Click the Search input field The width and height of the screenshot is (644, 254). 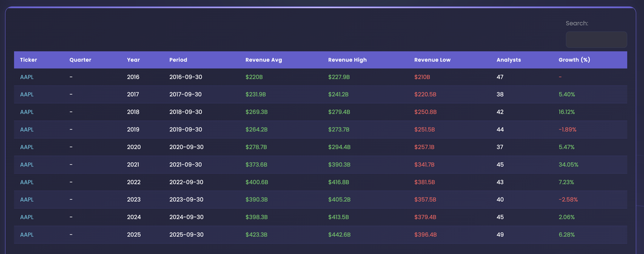click(596, 40)
